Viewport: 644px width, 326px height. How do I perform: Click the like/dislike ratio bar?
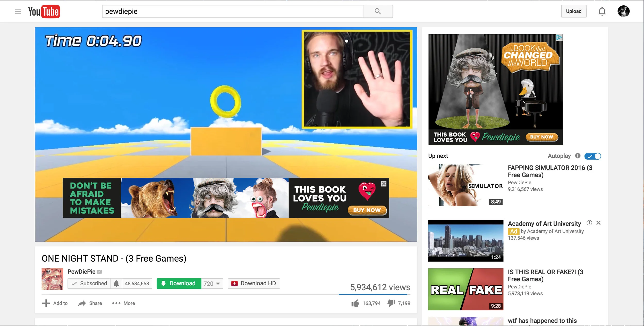[x=375, y=294]
